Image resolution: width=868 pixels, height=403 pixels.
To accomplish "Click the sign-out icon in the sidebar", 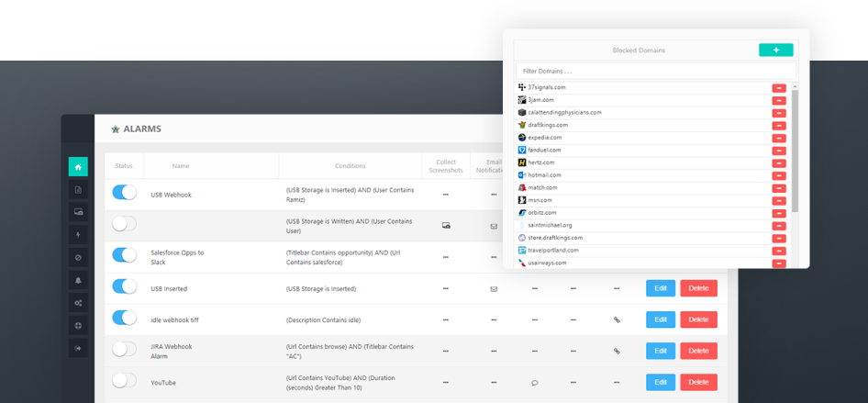I will coord(78,349).
